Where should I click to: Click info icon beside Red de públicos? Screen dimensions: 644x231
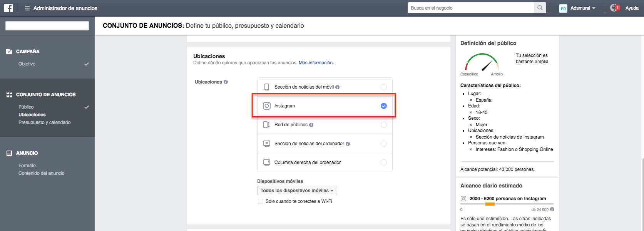311,125
